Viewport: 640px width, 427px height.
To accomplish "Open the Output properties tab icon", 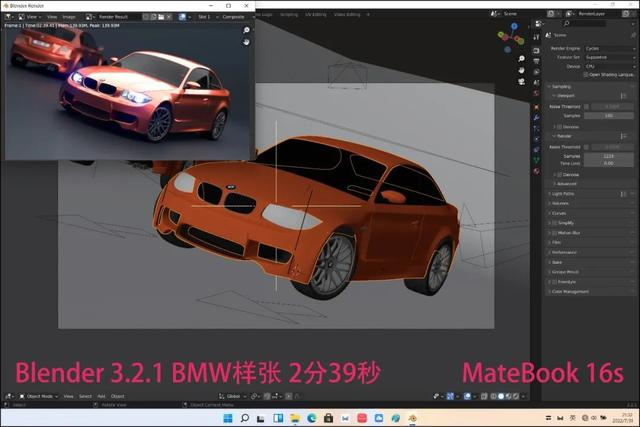I will 536,61.
